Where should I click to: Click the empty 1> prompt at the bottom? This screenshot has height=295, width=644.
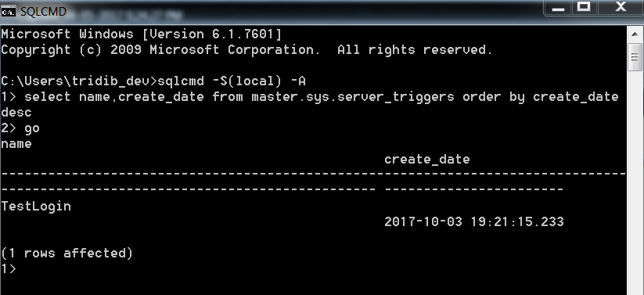coord(8,269)
